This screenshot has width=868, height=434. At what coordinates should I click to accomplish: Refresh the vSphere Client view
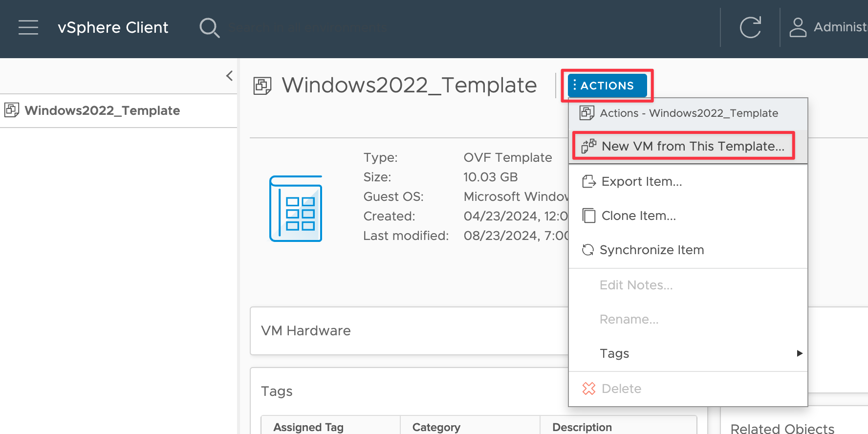pos(750,27)
